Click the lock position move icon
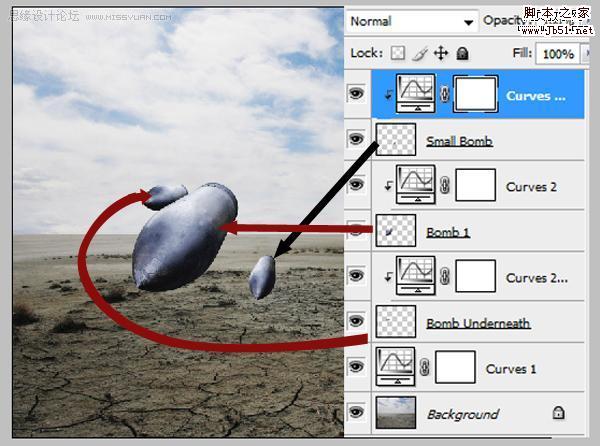Viewport: 600px width, 446px height. coord(441,53)
